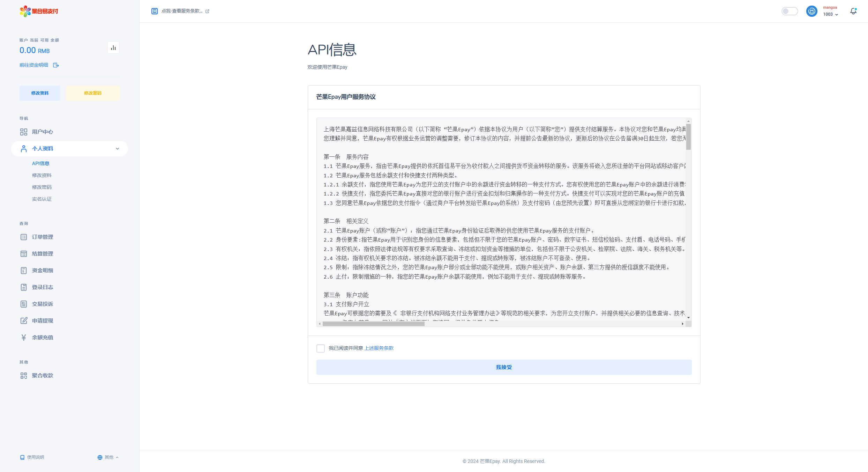Click the external link icon after 点我·查看服务条款

[208, 11]
